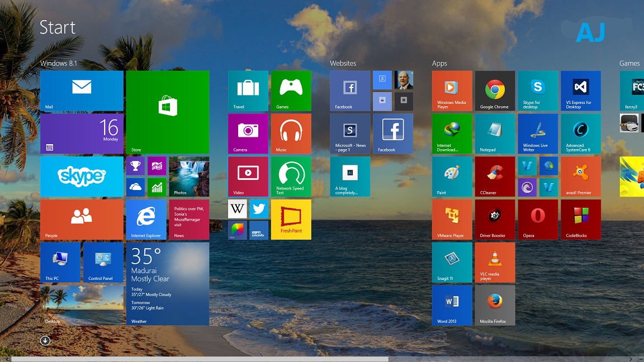
Task: Launch the Network Speed Test tile
Action: (291, 177)
